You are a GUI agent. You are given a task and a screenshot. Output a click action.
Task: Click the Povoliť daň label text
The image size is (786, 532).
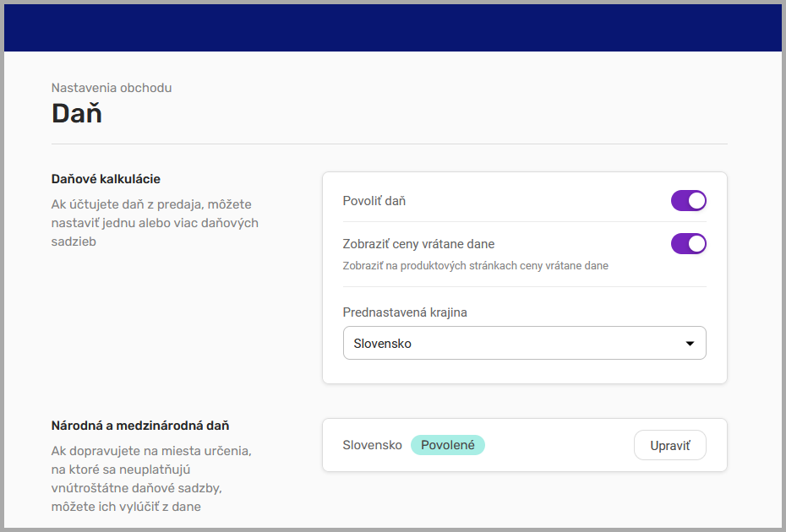coord(374,201)
